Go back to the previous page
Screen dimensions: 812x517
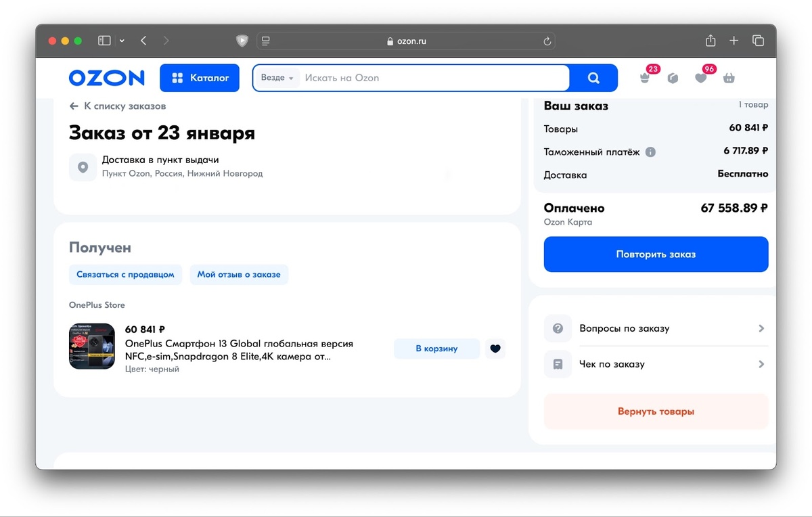pyautogui.click(x=143, y=41)
